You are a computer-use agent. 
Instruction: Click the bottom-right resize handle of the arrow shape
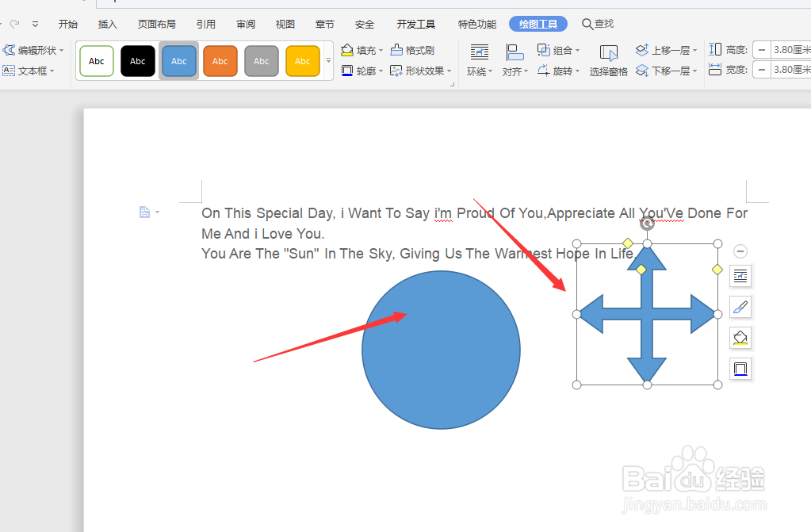point(717,385)
